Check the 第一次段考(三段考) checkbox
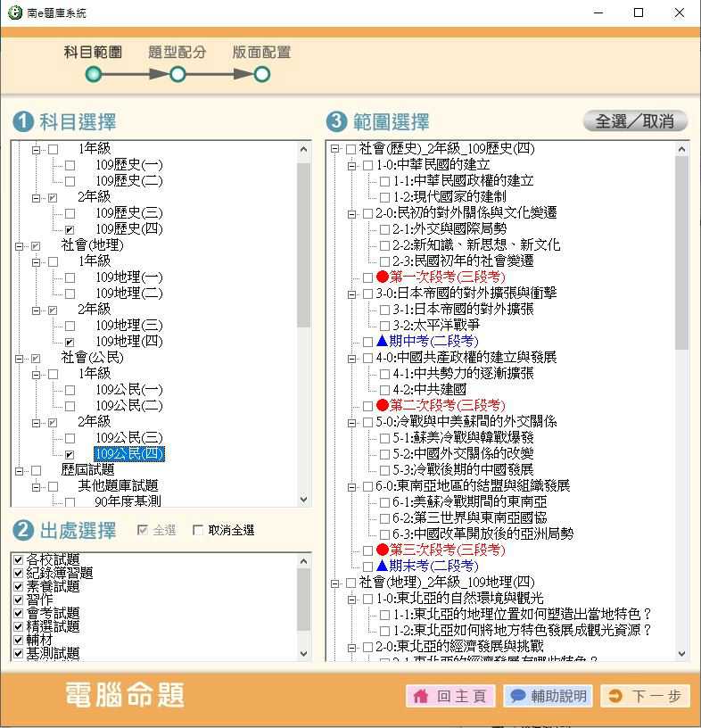 click(x=367, y=277)
